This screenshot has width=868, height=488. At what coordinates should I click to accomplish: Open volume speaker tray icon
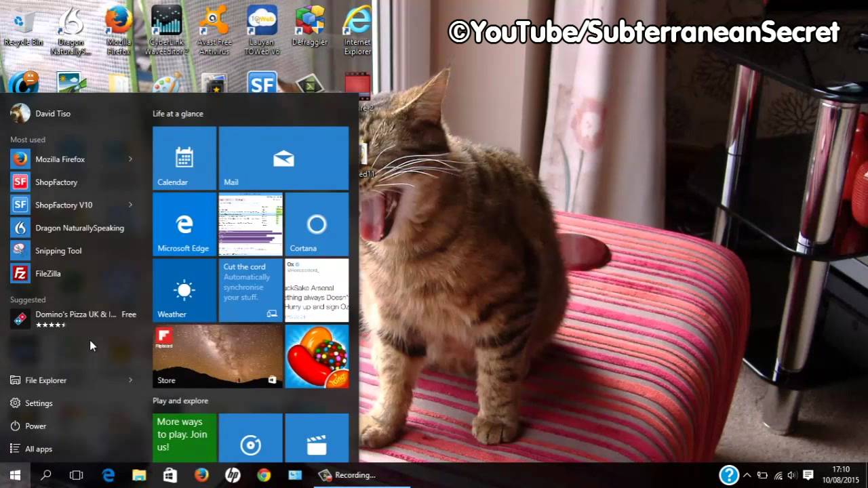pos(792,475)
